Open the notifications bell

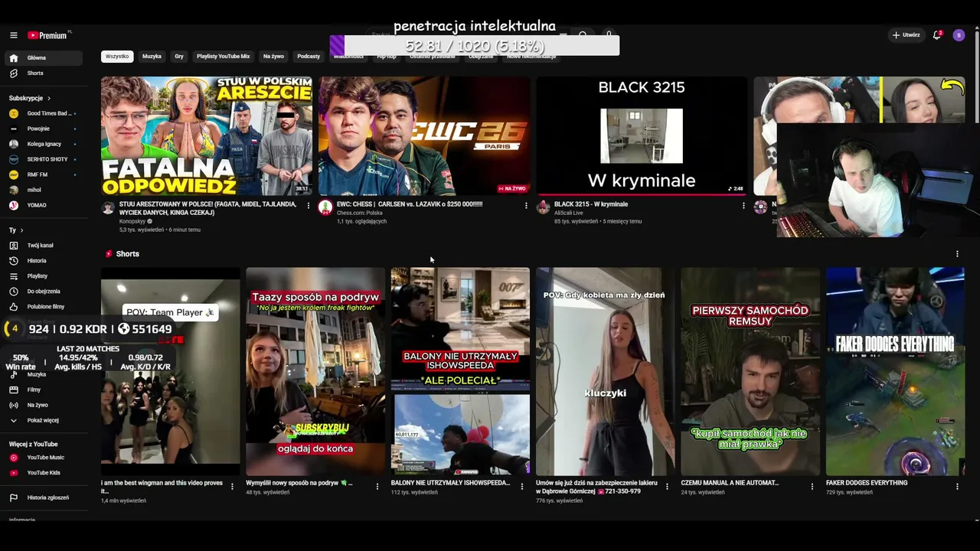[937, 35]
